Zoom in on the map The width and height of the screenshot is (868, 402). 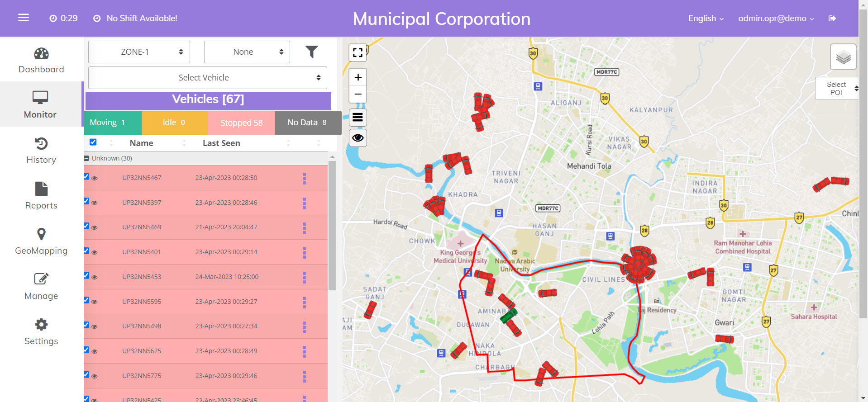point(358,77)
